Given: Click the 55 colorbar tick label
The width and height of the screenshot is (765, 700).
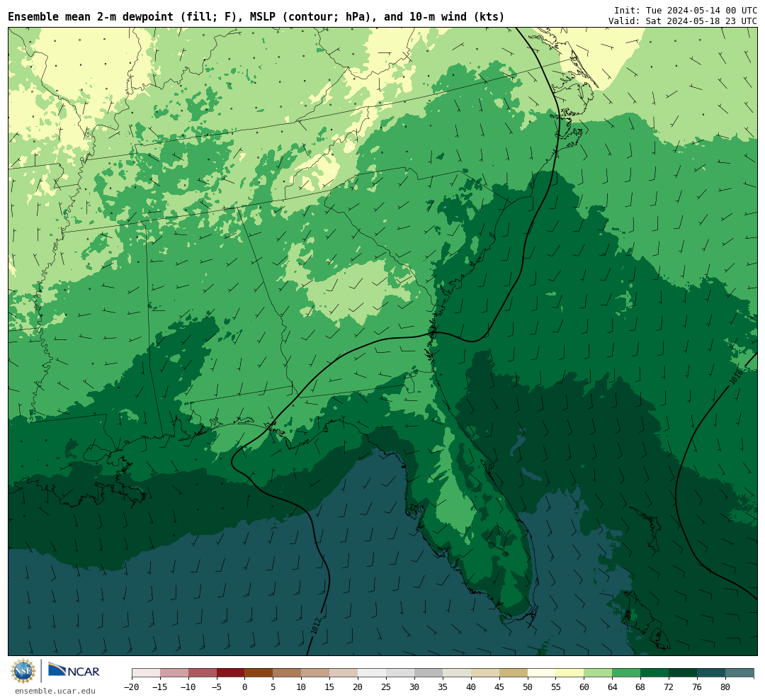Looking at the screenshot, I should click(x=556, y=687).
